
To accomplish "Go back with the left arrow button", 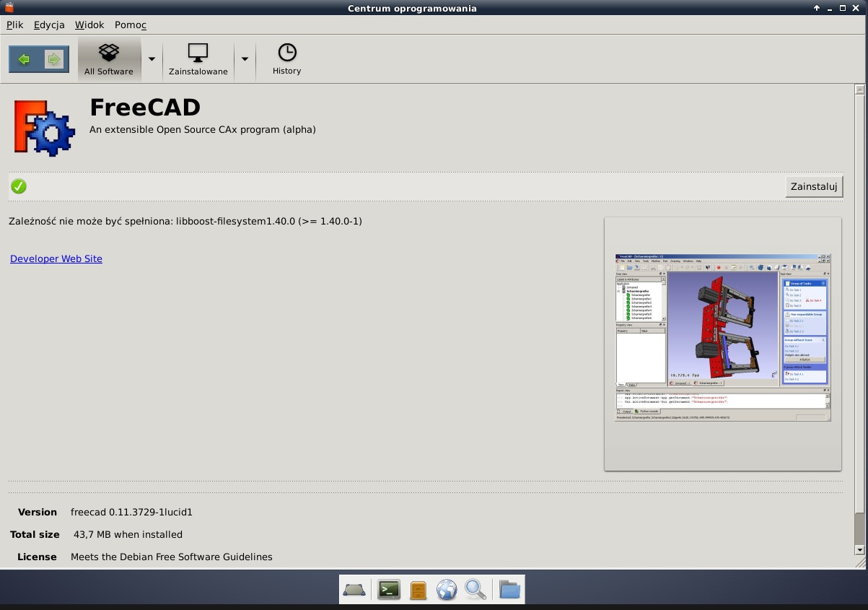I will click(24, 59).
